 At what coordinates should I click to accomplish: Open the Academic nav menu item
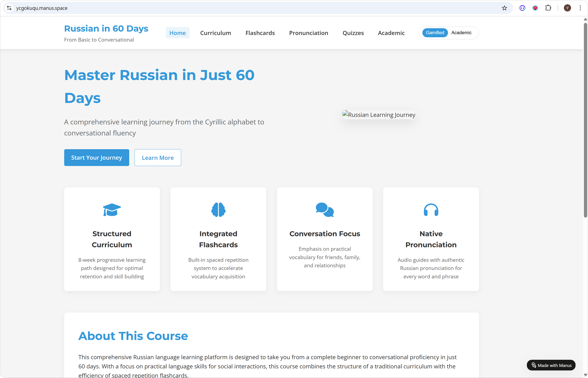tap(391, 33)
